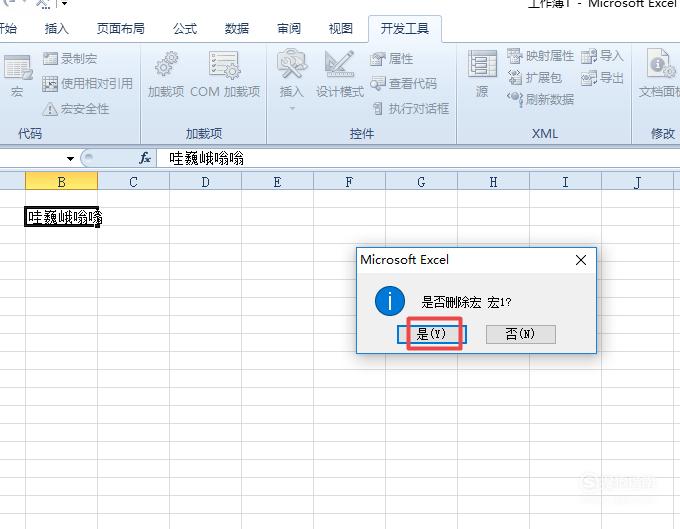The height and width of the screenshot is (529, 680).
Task: Click Refresh Data (刷新数据)
Action: click(x=540, y=100)
